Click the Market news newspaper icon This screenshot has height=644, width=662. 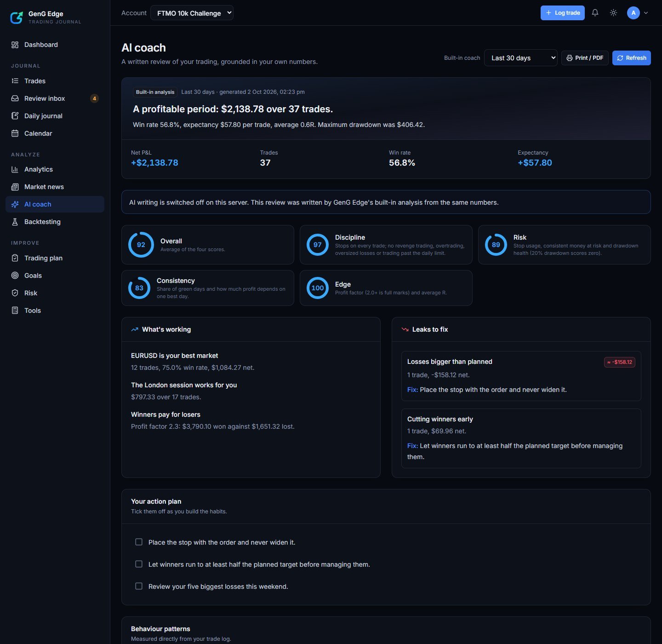[15, 187]
